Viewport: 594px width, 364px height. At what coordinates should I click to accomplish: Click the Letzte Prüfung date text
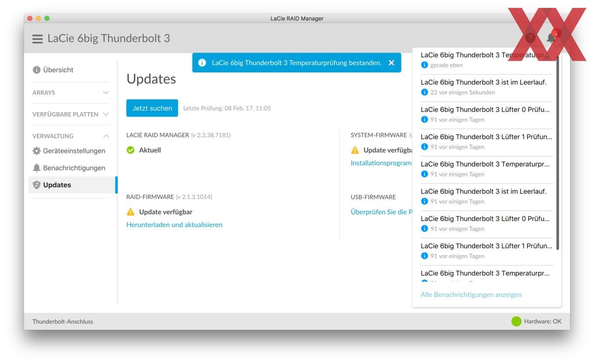pos(227,108)
